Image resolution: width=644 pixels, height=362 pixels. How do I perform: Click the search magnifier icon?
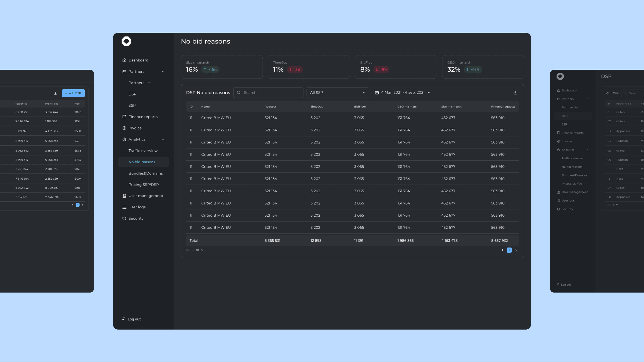pos(239,93)
